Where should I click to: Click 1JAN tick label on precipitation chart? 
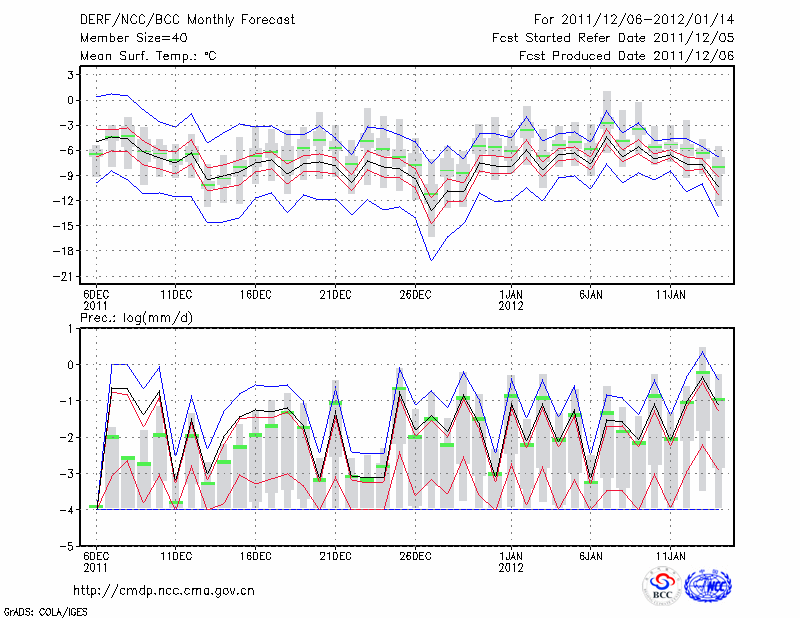tap(511, 556)
